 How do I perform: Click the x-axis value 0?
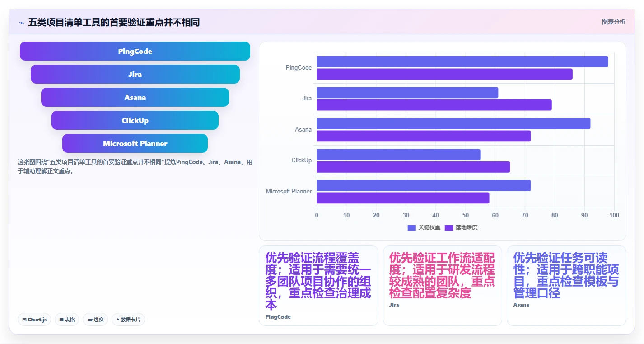coord(317,215)
